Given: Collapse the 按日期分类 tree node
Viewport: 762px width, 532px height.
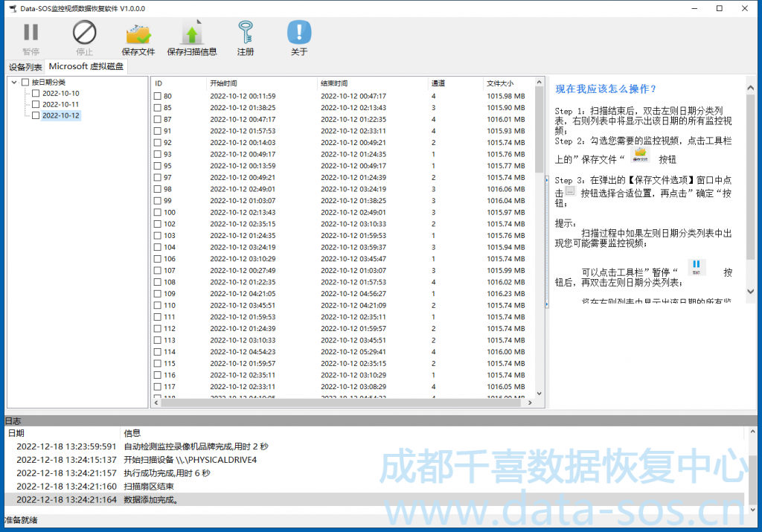Looking at the screenshot, I should coord(16,82).
